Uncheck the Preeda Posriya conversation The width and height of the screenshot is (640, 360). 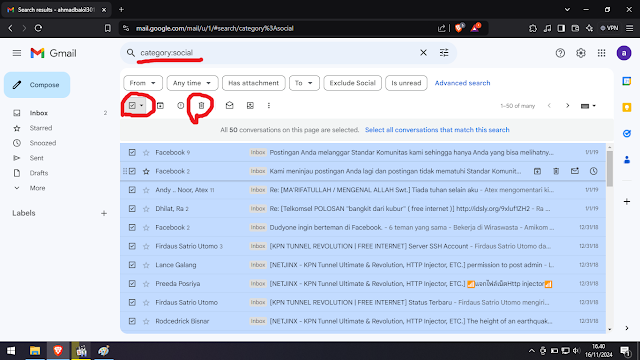click(132, 284)
